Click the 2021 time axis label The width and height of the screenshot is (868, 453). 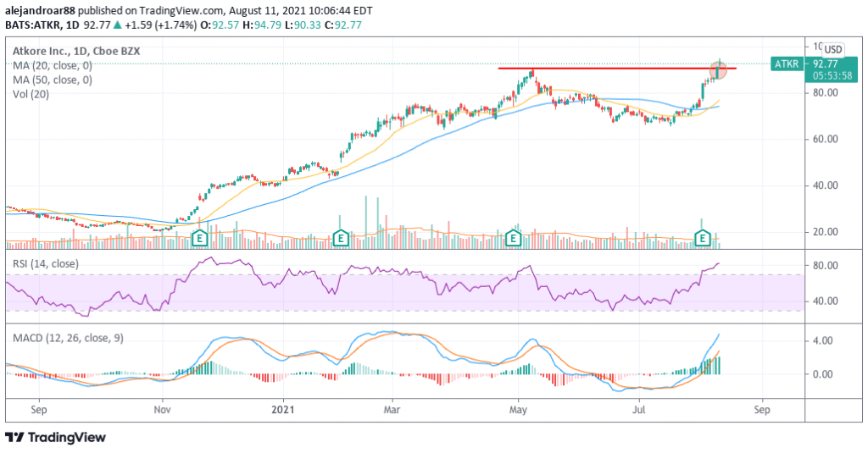[283, 410]
